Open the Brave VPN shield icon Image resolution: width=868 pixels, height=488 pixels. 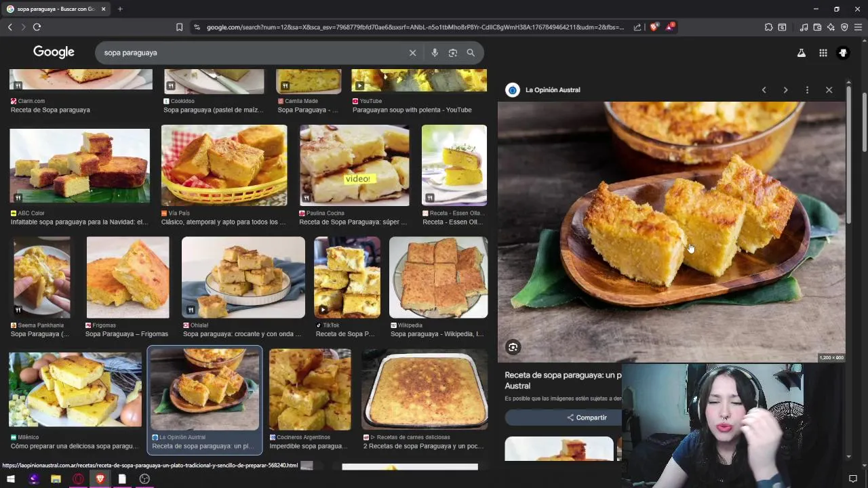tap(844, 27)
